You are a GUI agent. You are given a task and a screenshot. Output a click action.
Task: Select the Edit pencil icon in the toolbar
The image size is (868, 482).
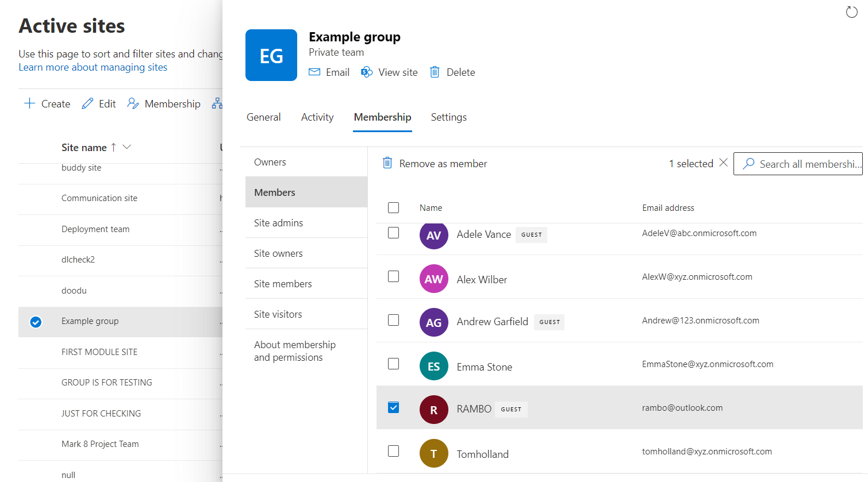(87, 103)
